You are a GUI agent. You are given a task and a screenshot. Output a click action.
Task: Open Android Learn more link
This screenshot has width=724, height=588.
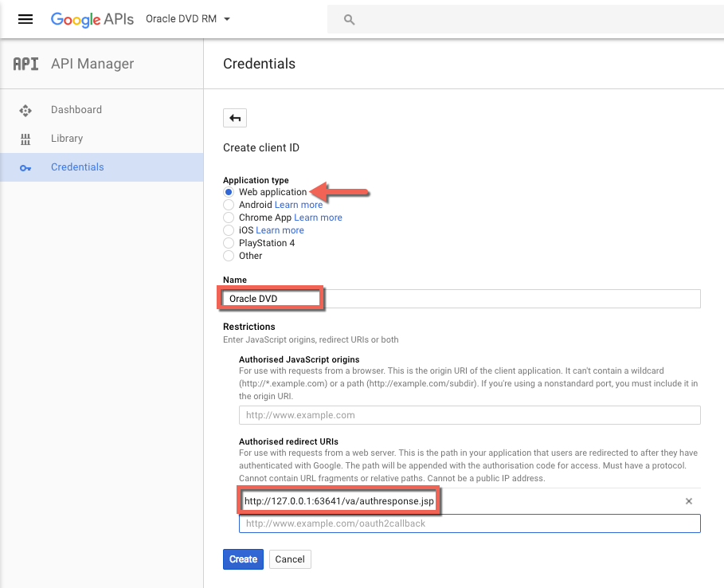(299, 205)
